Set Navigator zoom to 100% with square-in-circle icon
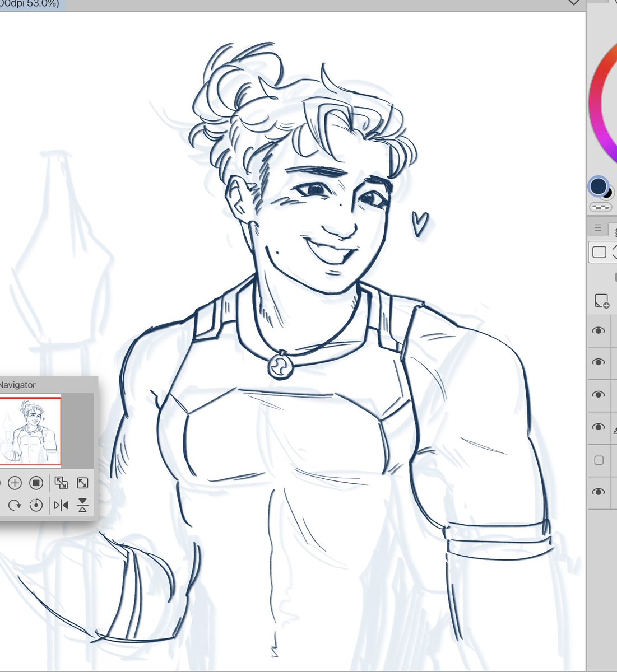The height and width of the screenshot is (672, 617). coord(36,483)
